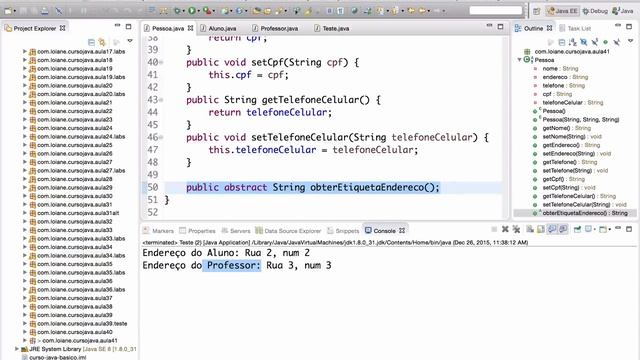Image resolution: width=640 pixels, height=360 pixels.
Task: Toggle Sort alphabetically in Outline toolbar
Action: 573,42
